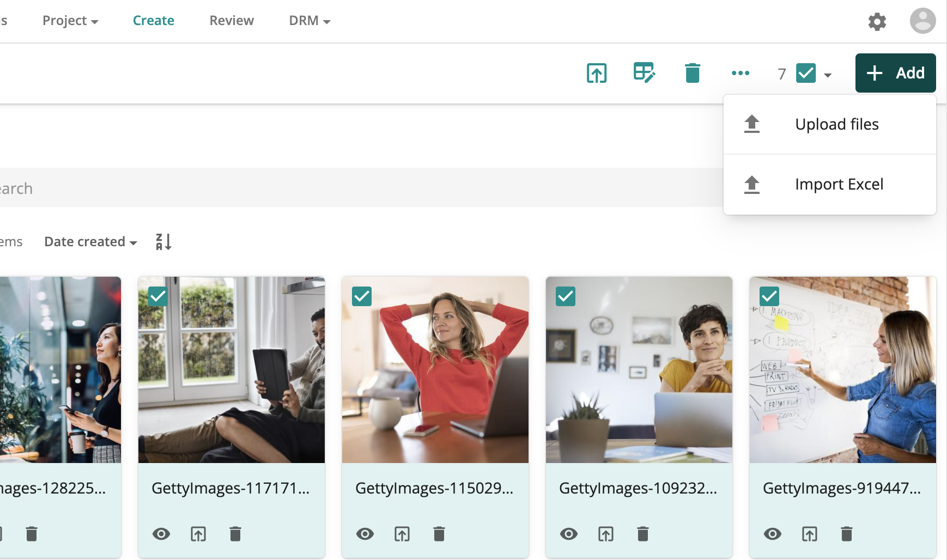Screen dimensions: 947x560
Task: Click the bulk edit table icon
Action: (x=644, y=72)
